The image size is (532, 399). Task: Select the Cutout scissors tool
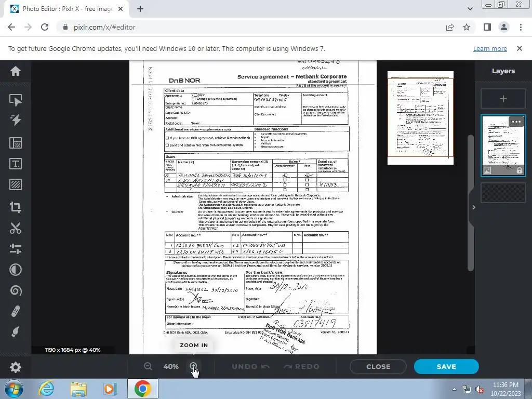[x=16, y=229]
